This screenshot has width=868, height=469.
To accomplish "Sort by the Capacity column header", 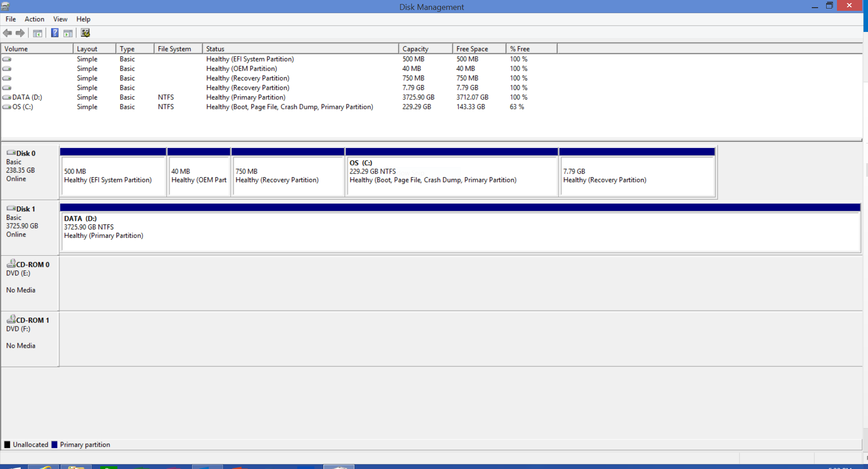I will (x=426, y=49).
